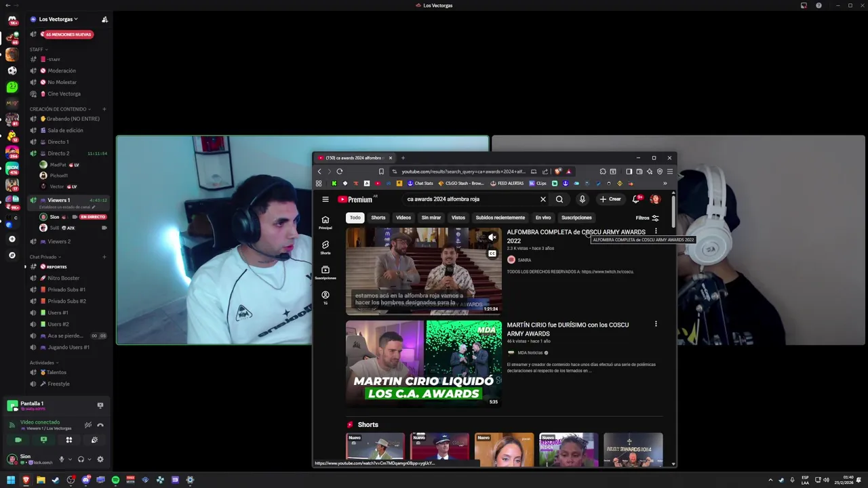Jump to 65 menciones nuevas
Image resolution: width=868 pixels, height=488 pixels.
[x=67, y=35]
